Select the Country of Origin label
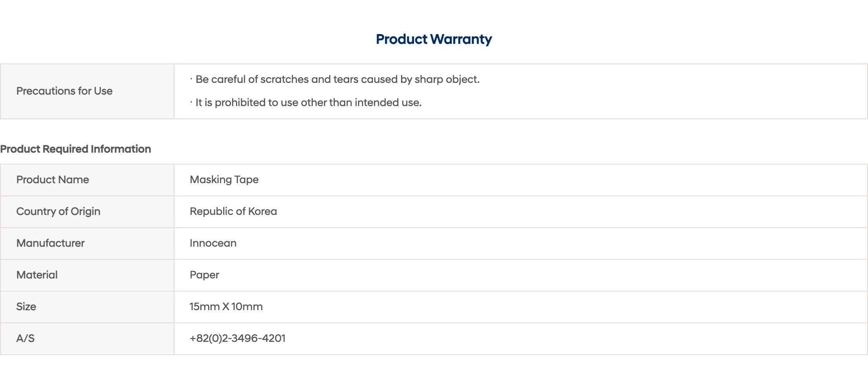The image size is (868, 374). pos(58,211)
